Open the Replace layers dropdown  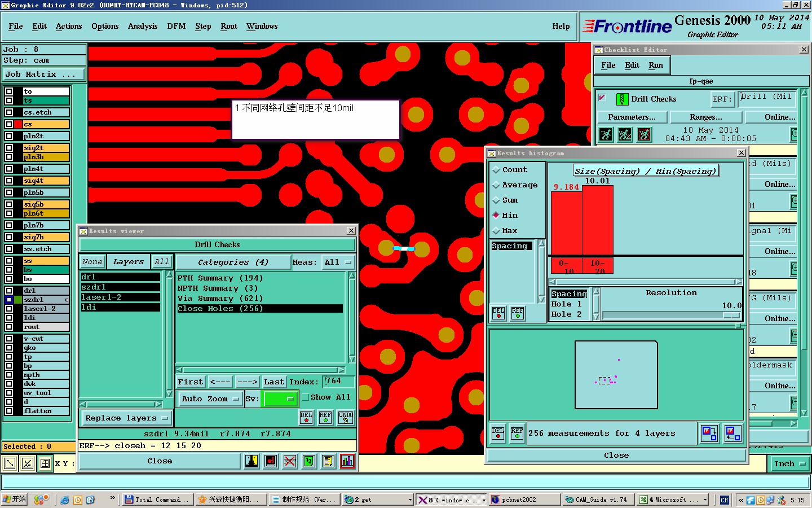click(x=126, y=418)
